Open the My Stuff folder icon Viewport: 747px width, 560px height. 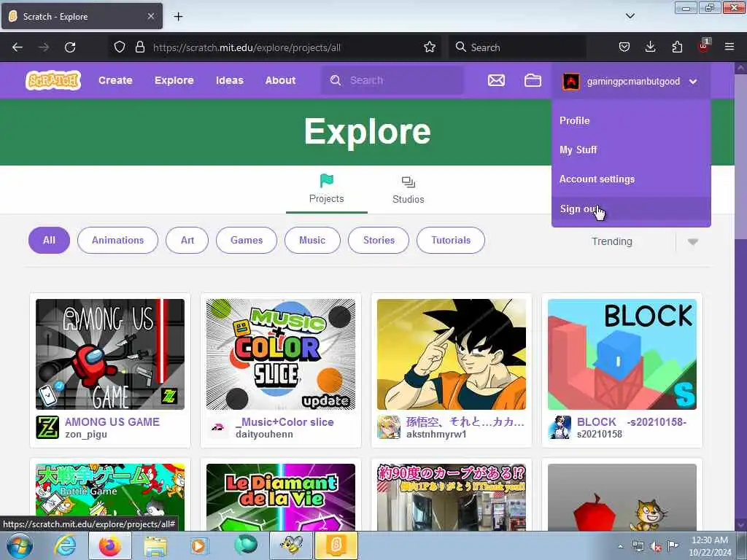pos(533,80)
